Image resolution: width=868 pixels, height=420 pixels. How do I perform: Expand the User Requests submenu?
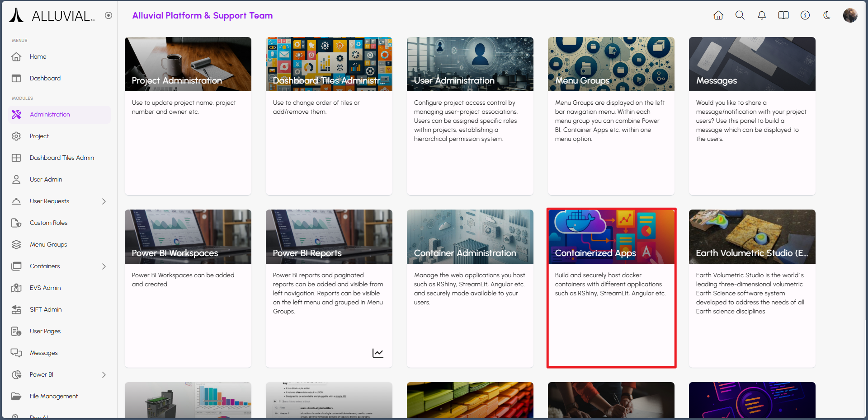(104, 201)
